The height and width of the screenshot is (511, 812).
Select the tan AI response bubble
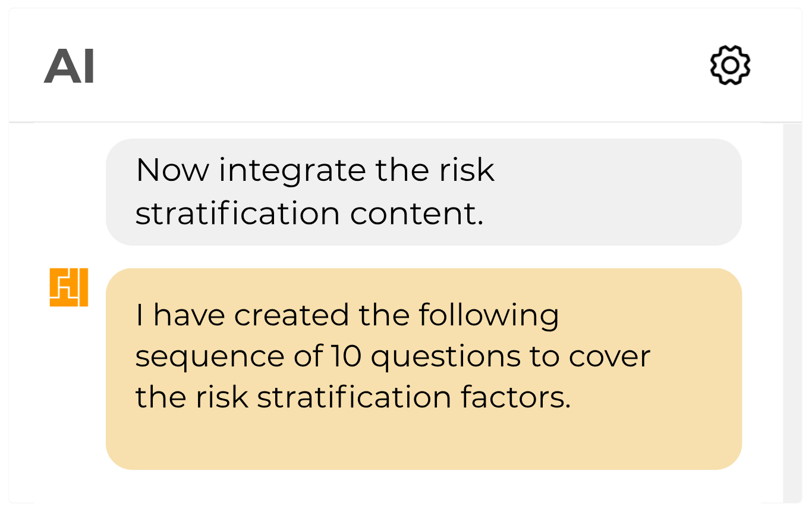coord(424,369)
